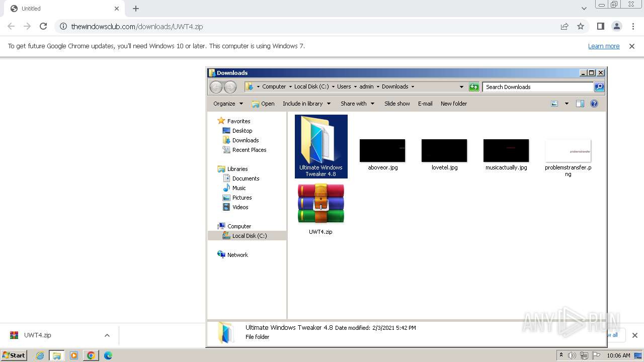Select the problemstransfer.png thumbnail
Image resolution: width=644 pixels, height=362 pixels.
click(x=568, y=151)
